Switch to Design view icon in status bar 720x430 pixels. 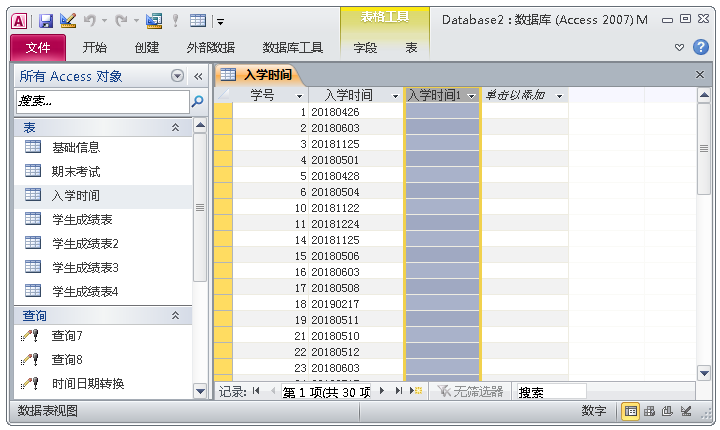(x=686, y=411)
